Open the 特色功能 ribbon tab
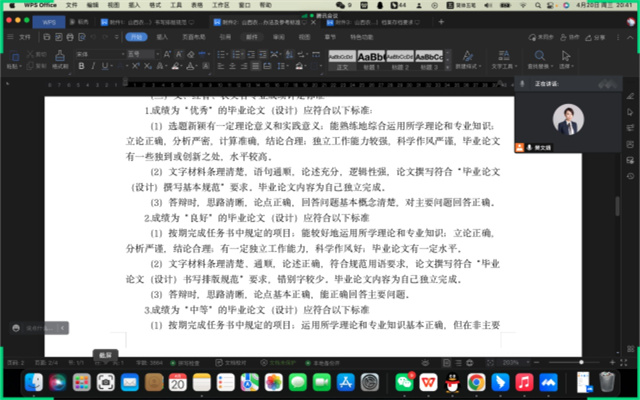Screen dimensions: 640x400 (x=362, y=37)
